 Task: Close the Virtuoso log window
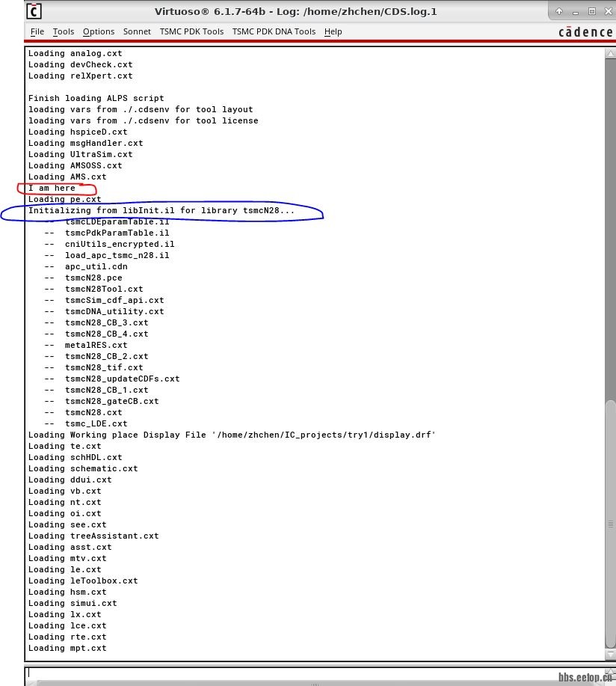tap(606, 11)
